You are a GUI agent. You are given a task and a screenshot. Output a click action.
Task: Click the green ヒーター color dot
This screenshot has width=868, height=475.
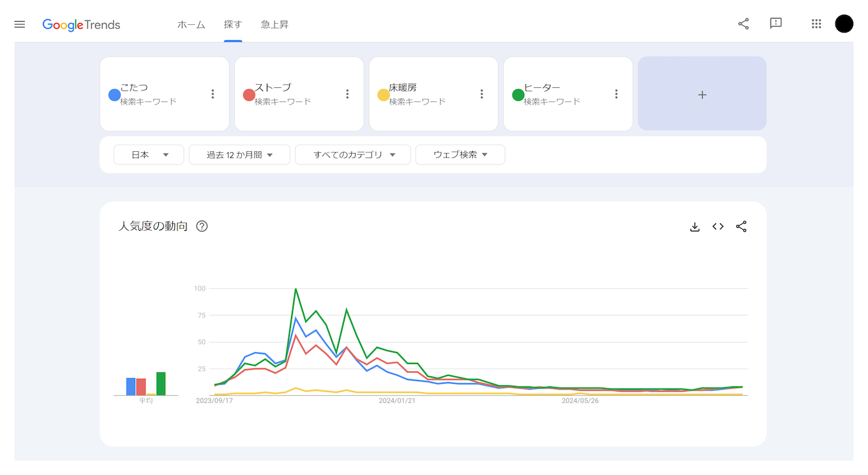pos(518,95)
